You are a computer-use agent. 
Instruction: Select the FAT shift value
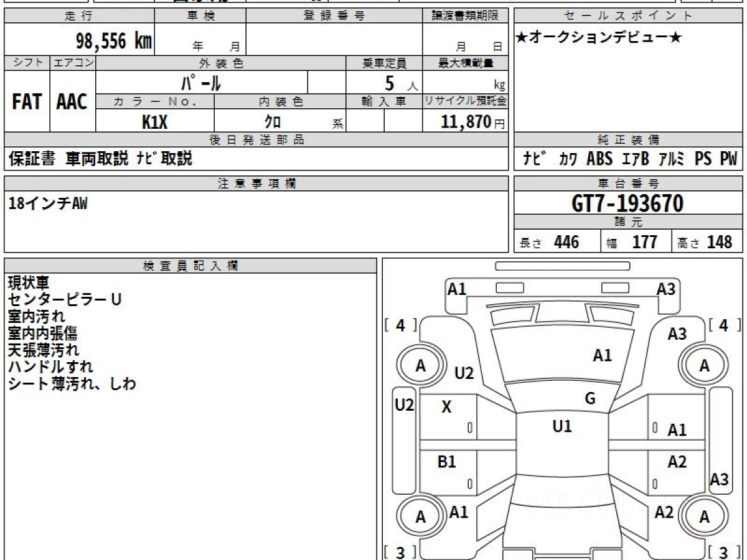(x=27, y=102)
